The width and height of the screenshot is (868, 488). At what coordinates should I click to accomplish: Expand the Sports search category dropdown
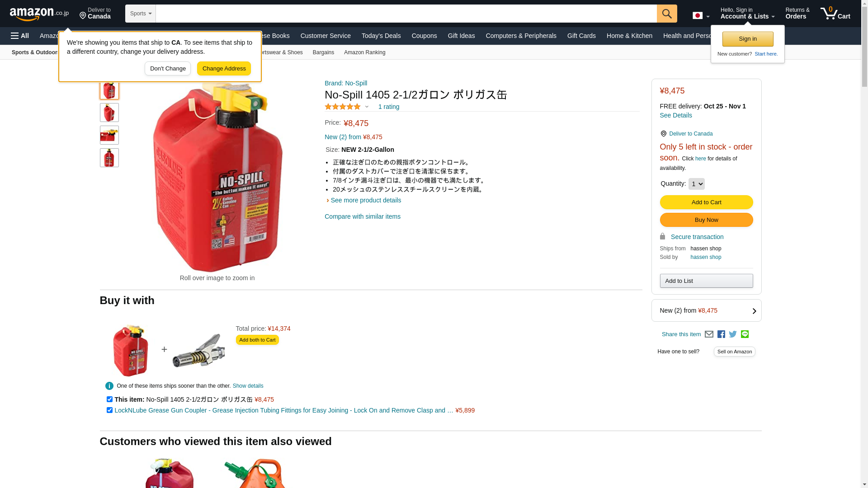[141, 14]
